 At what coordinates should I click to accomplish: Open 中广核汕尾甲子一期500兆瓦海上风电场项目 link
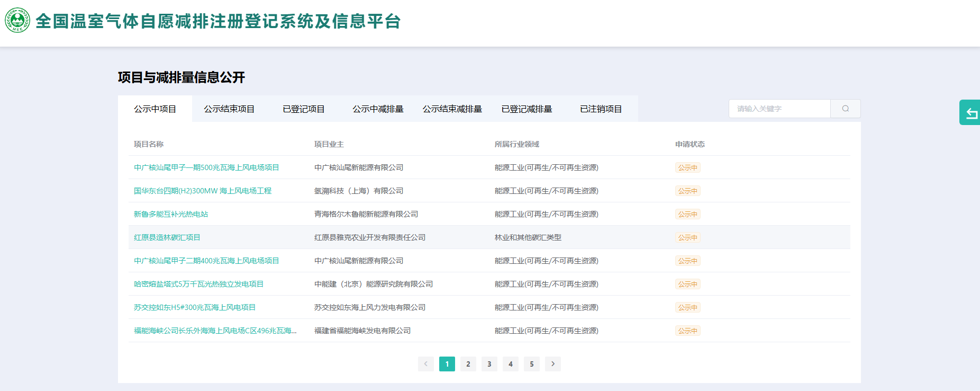pos(206,167)
